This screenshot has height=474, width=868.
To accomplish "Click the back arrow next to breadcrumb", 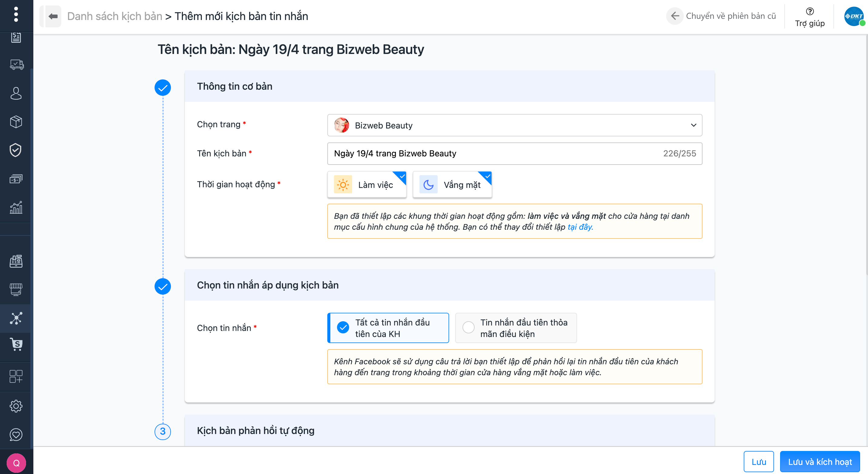I will (53, 16).
